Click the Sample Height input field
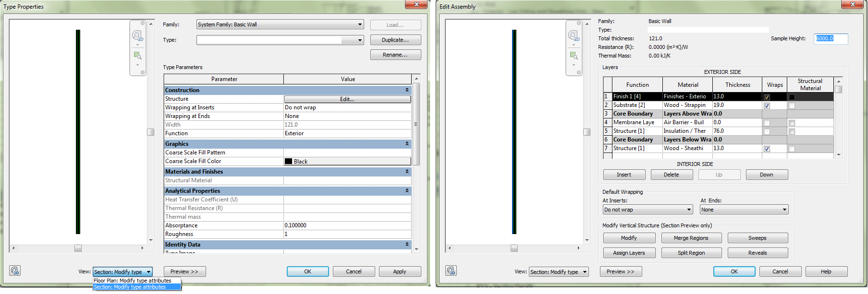868x294 pixels. click(x=831, y=39)
